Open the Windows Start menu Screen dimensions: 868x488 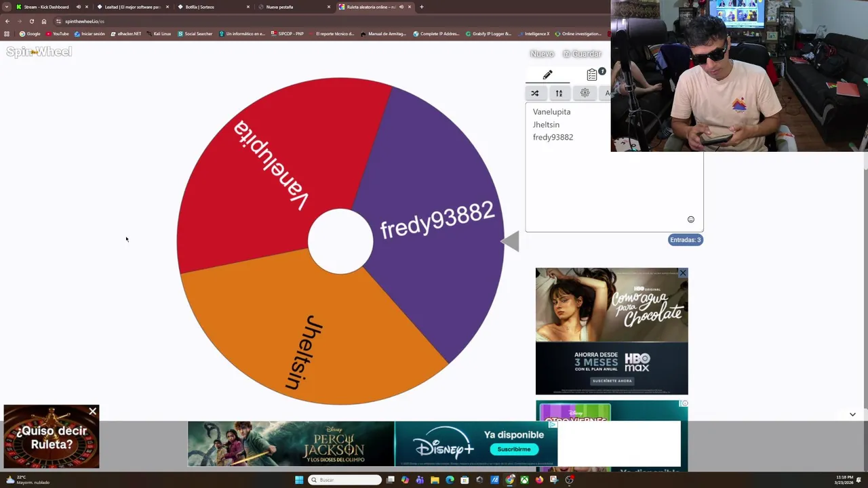click(x=299, y=480)
